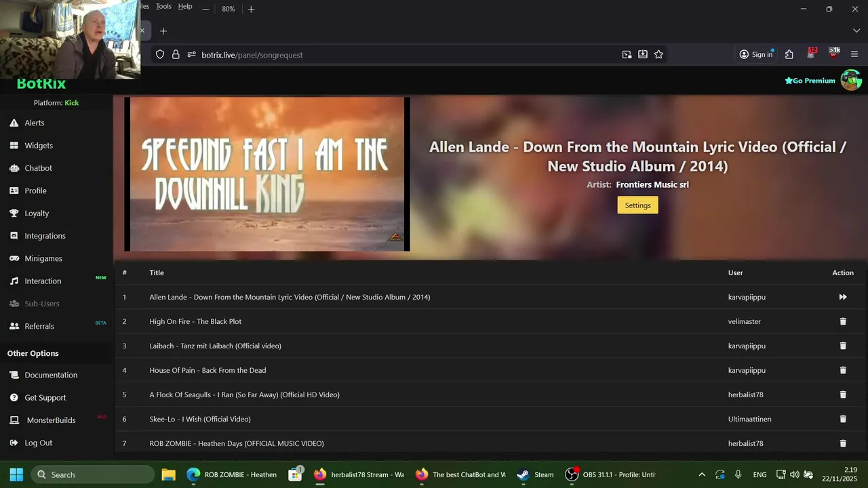The height and width of the screenshot is (488, 868).
Task: Delete Skee-Lo - I Wish request
Action: (843, 419)
